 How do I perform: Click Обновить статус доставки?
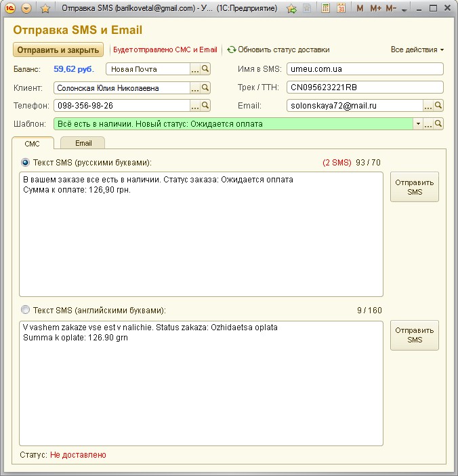click(x=278, y=49)
